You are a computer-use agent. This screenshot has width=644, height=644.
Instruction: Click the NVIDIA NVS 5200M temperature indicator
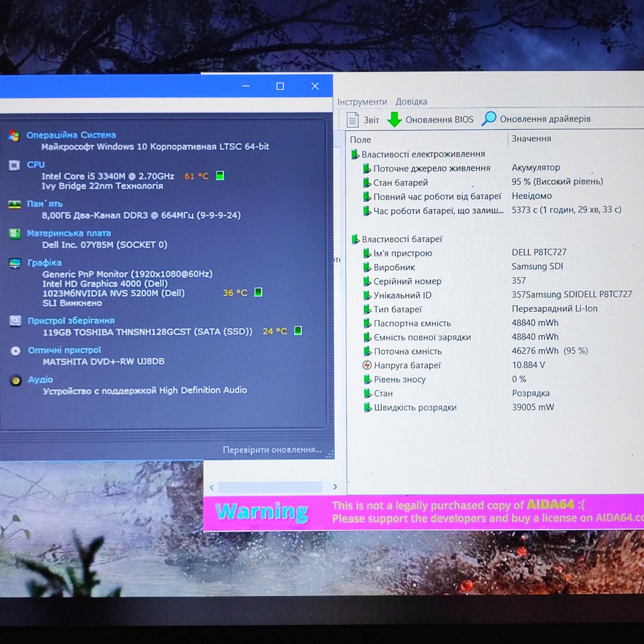pyautogui.click(x=258, y=292)
